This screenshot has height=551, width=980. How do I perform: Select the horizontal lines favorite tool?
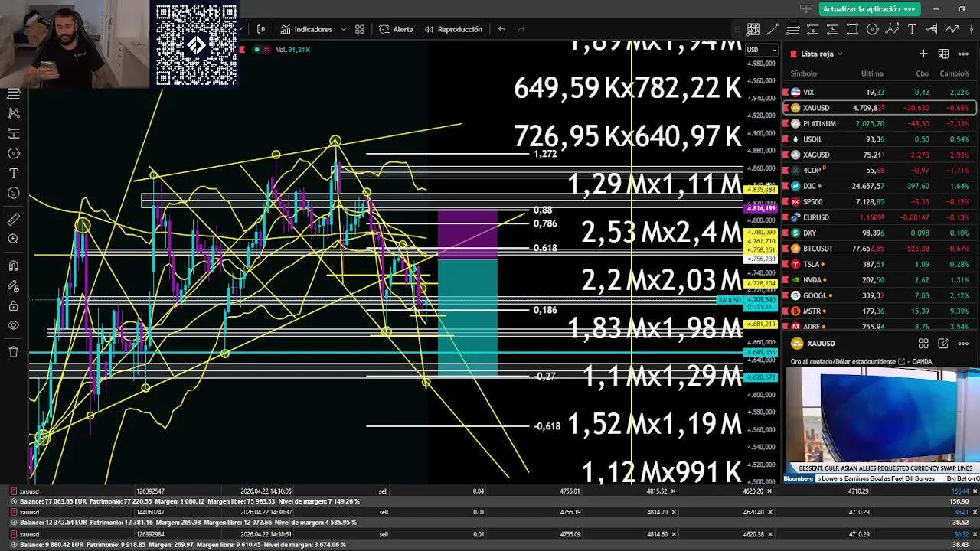793,29
